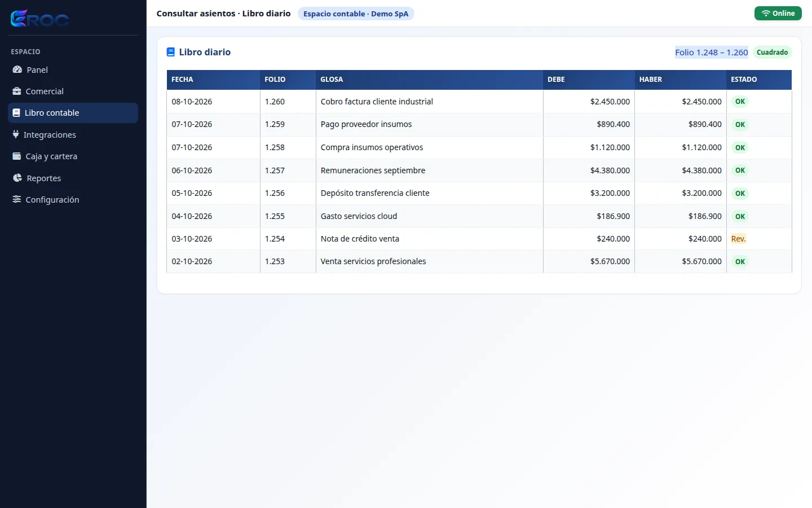The image size is (812, 508).
Task: Click haber amount $890.400
Action: coord(705,124)
